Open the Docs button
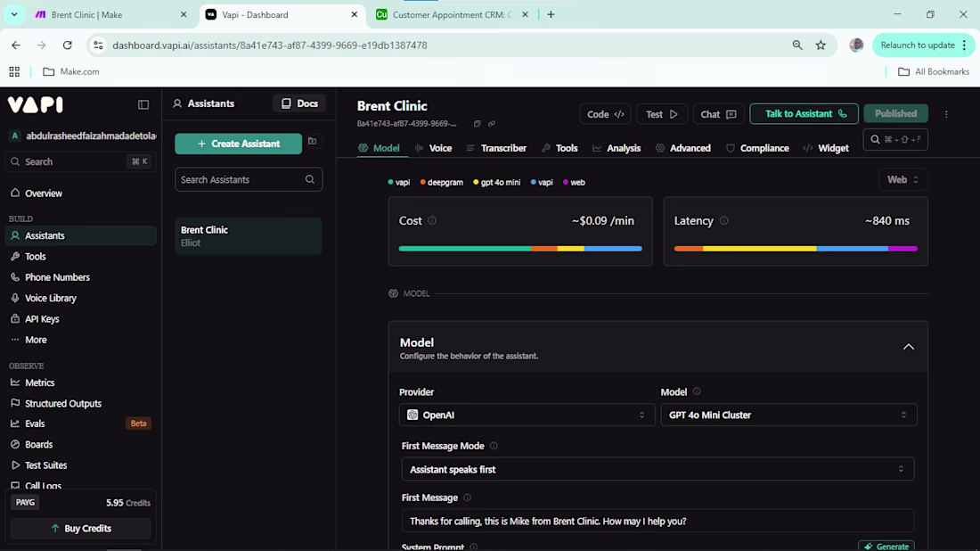The width and height of the screenshot is (980, 551). 299,103
